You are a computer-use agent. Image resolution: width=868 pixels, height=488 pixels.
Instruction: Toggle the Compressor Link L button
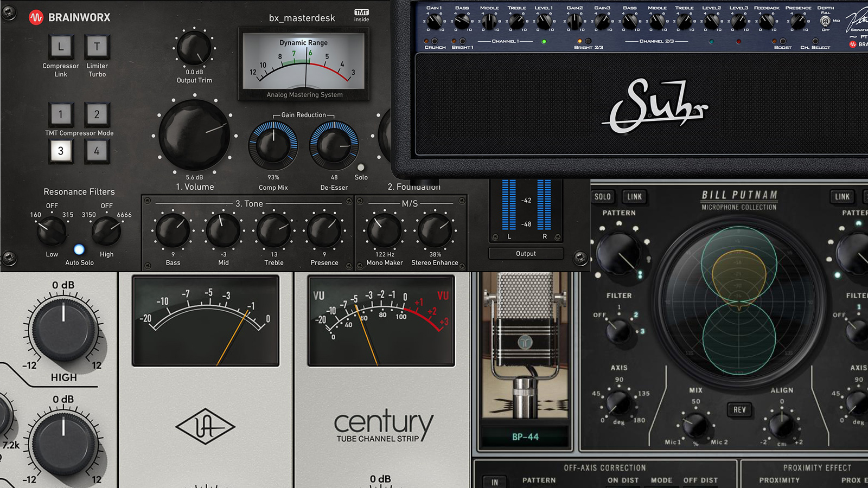tap(61, 47)
